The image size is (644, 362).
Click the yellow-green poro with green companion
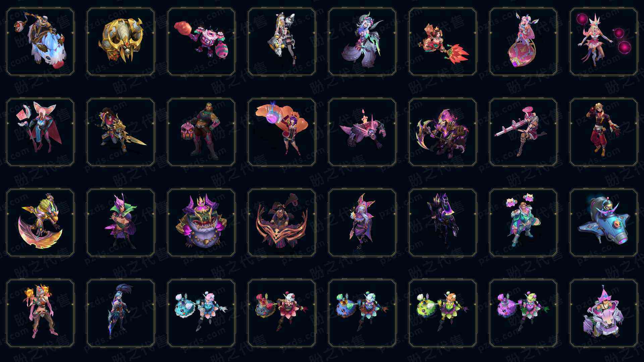(443, 313)
